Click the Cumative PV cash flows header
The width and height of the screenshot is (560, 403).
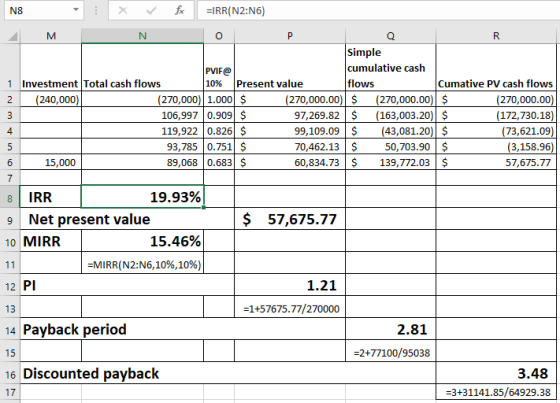(x=496, y=67)
